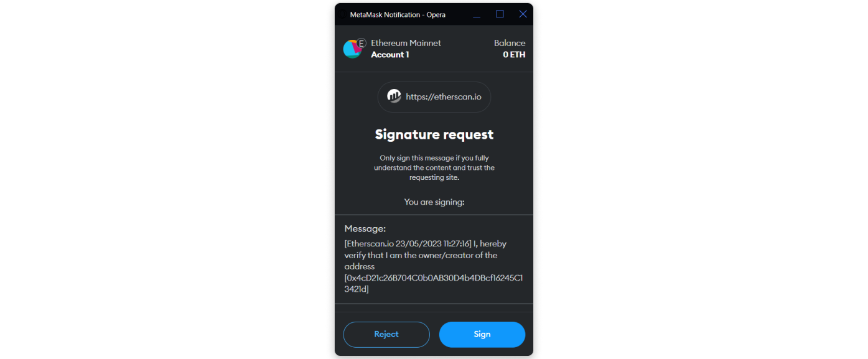Click the Sign button
868x359 pixels.
click(x=482, y=335)
